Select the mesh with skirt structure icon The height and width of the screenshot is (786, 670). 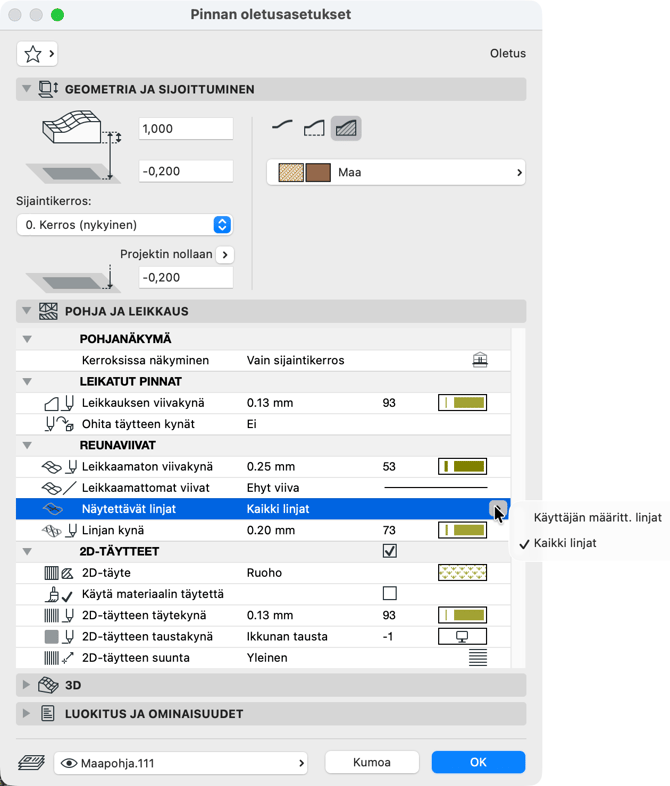click(315, 127)
